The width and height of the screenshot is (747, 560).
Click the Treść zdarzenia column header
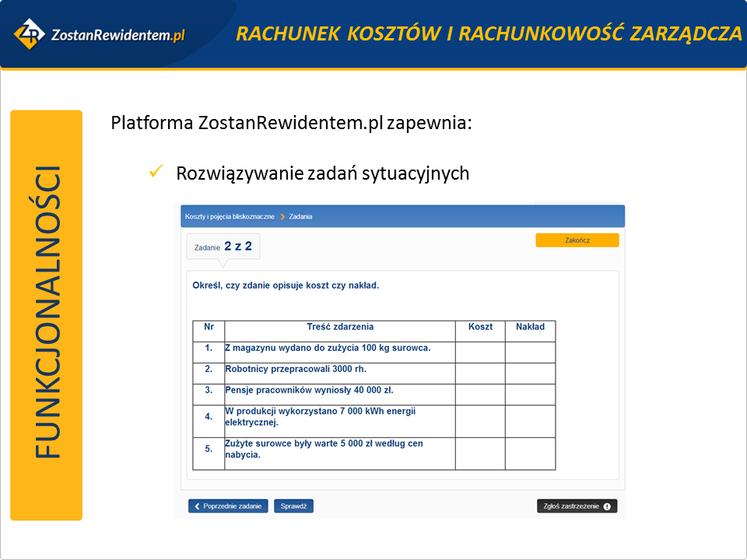(x=340, y=327)
